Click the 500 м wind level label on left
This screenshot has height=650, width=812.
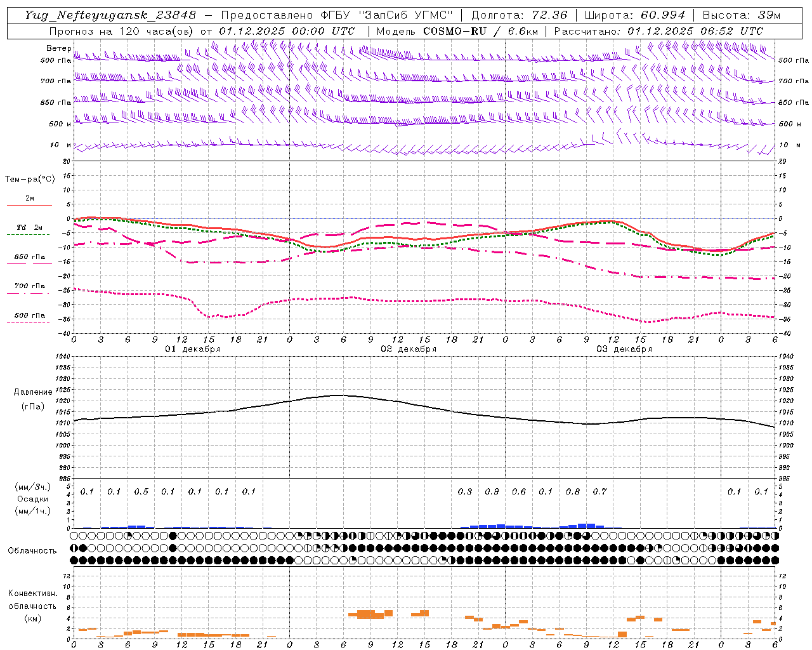click(60, 124)
